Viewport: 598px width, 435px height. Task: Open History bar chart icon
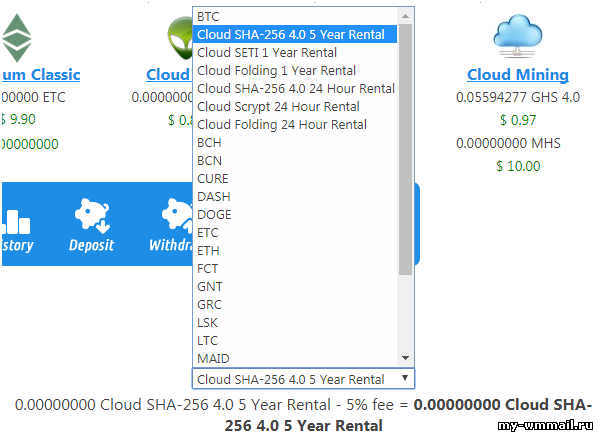click(16, 222)
